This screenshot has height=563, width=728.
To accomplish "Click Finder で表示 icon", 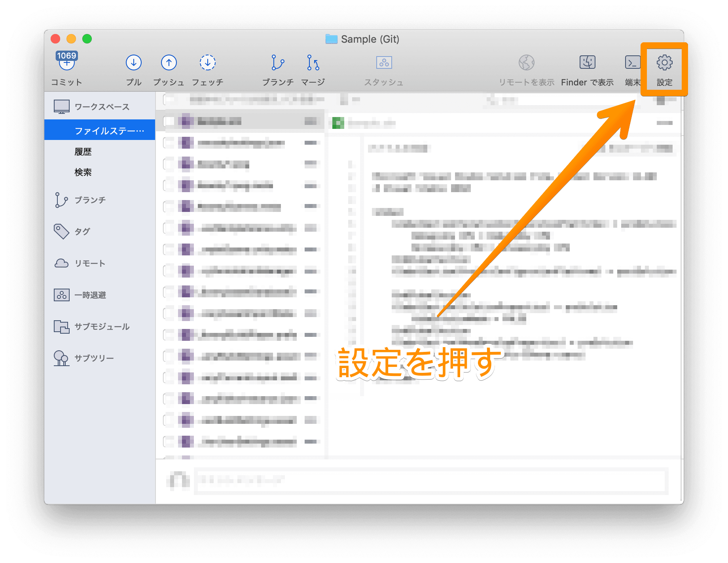I will pos(588,62).
